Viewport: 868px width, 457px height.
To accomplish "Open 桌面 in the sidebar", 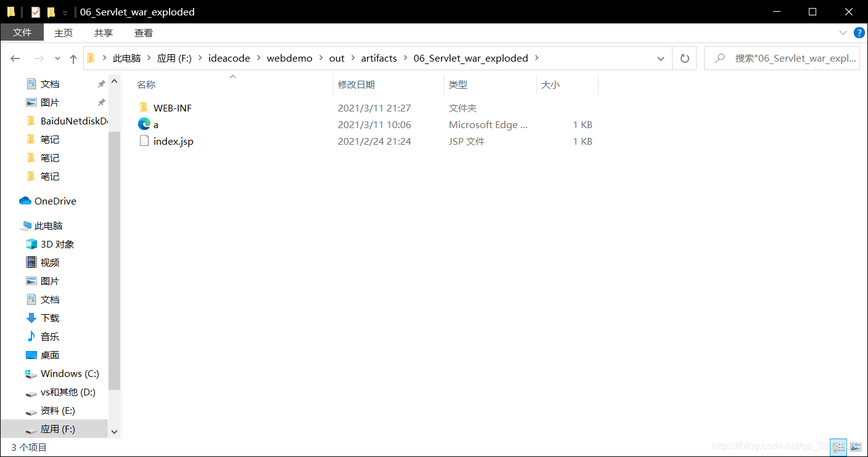I will pyautogui.click(x=43, y=355).
